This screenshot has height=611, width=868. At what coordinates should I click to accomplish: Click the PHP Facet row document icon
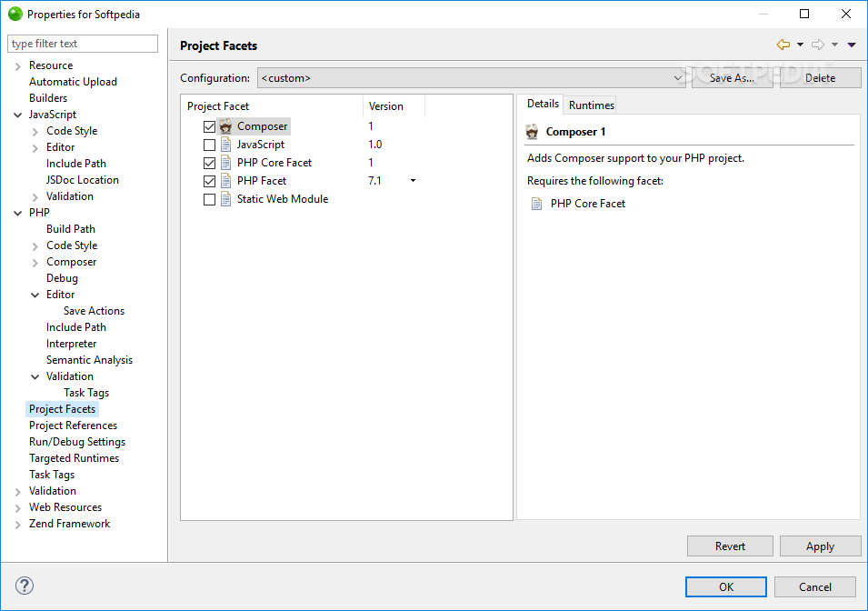[x=225, y=181]
